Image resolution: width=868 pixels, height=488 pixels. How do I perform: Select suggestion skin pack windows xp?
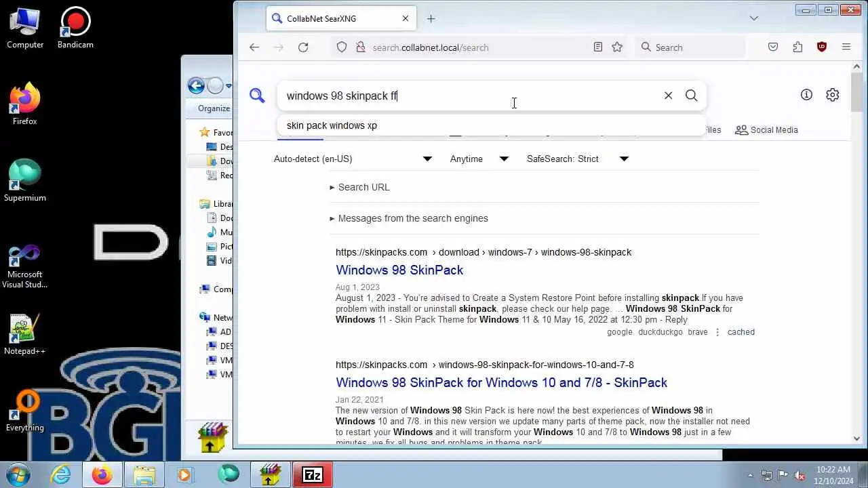pos(492,125)
